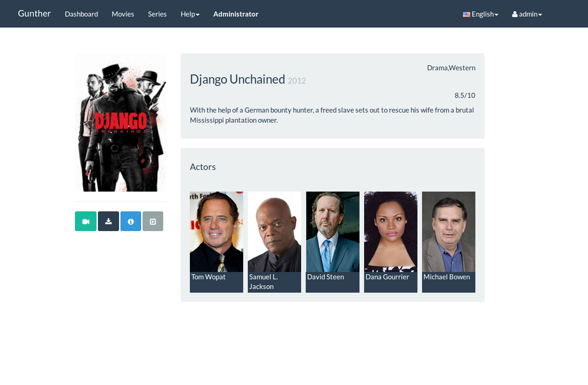Click the Actors heading
The height and width of the screenshot is (385, 588).
(203, 167)
